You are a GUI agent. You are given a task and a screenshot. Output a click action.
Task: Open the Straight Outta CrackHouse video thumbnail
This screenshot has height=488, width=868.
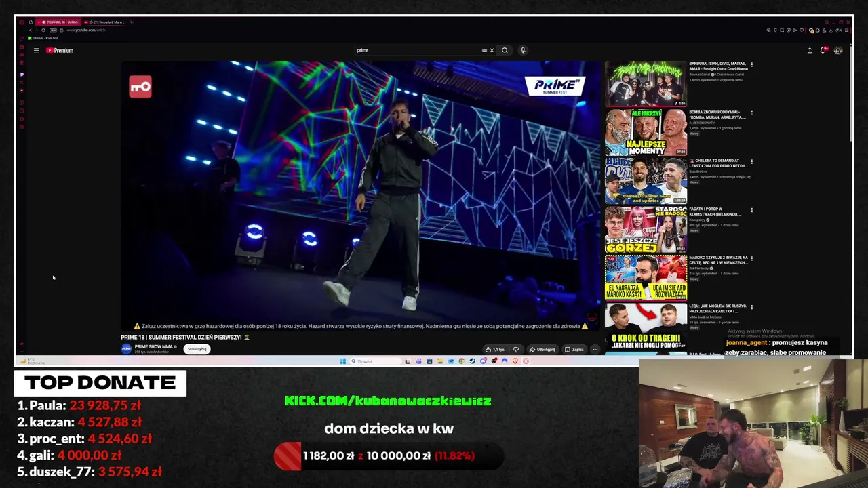(646, 84)
